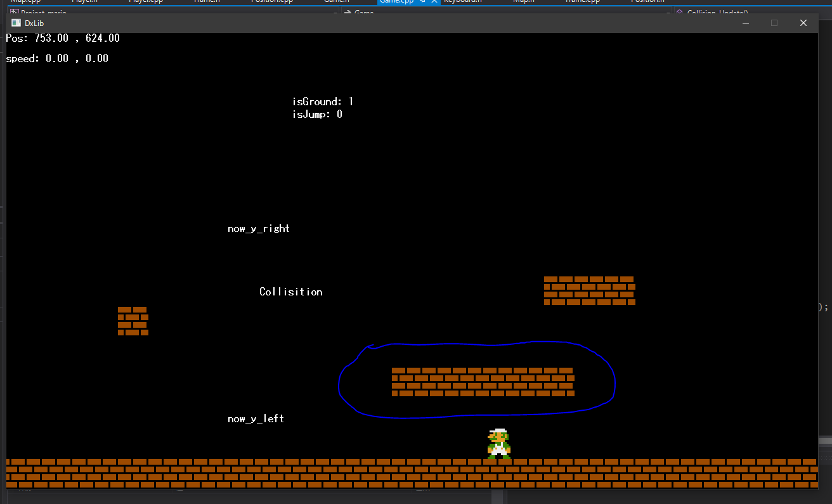Click the "isGround: 1" debug text

click(x=323, y=101)
